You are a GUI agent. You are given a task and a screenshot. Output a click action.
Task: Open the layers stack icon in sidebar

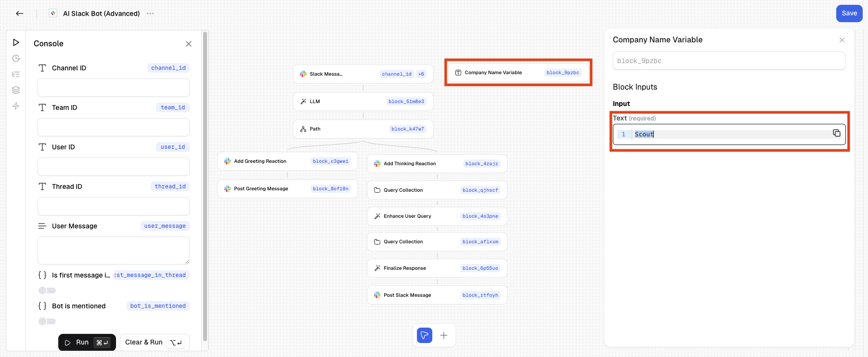(x=16, y=90)
